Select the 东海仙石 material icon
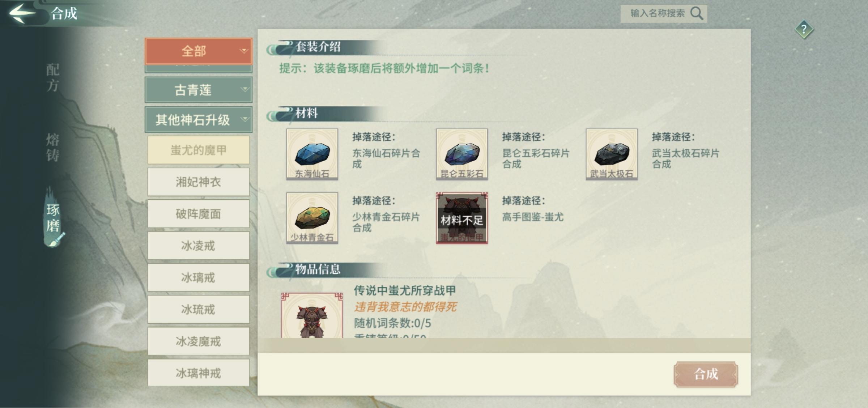Viewport: 868px width, 408px height. pos(312,154)
